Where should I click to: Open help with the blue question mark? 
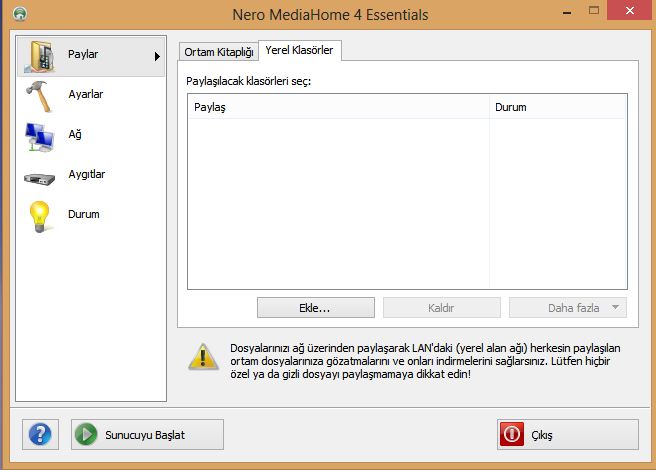click(x=39, y=435)
